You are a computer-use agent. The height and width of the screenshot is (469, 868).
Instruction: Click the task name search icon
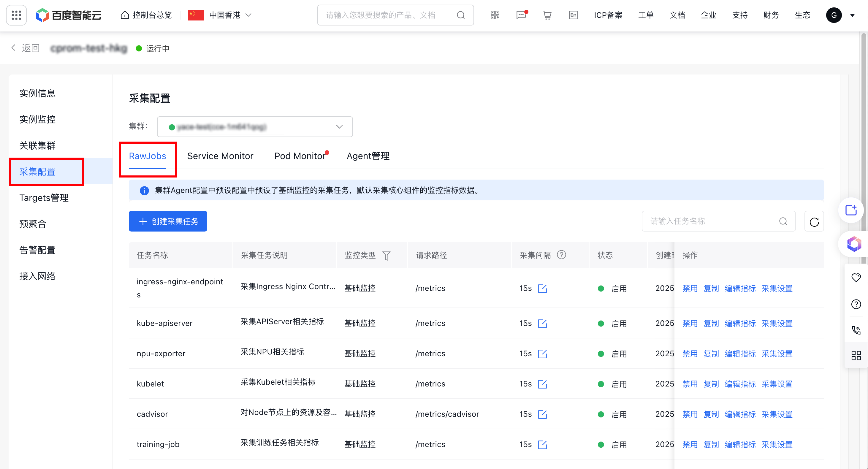click(x=783, y=221)
